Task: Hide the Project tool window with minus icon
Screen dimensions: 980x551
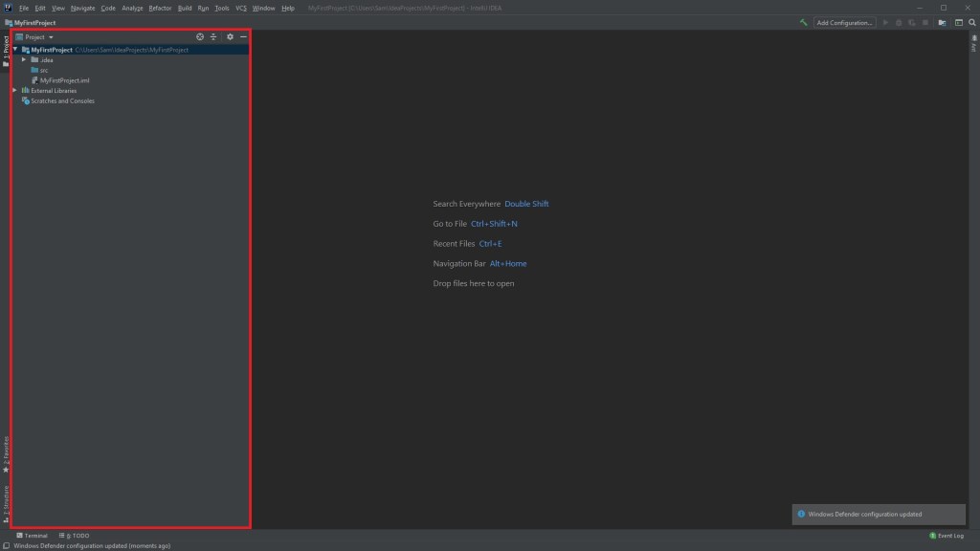Action: click(x=243, y=37)
